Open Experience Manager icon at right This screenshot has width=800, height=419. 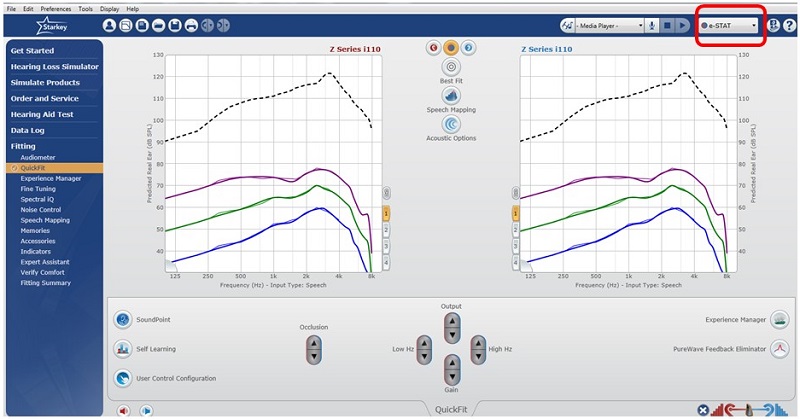click(x=779, y=319)
